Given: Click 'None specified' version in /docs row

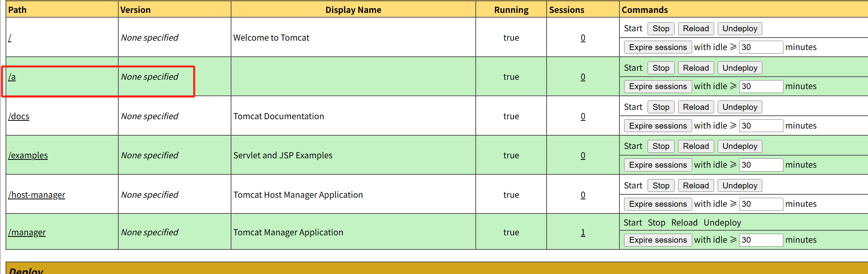Looking at the screenshot, I should (x=150, y=116).
